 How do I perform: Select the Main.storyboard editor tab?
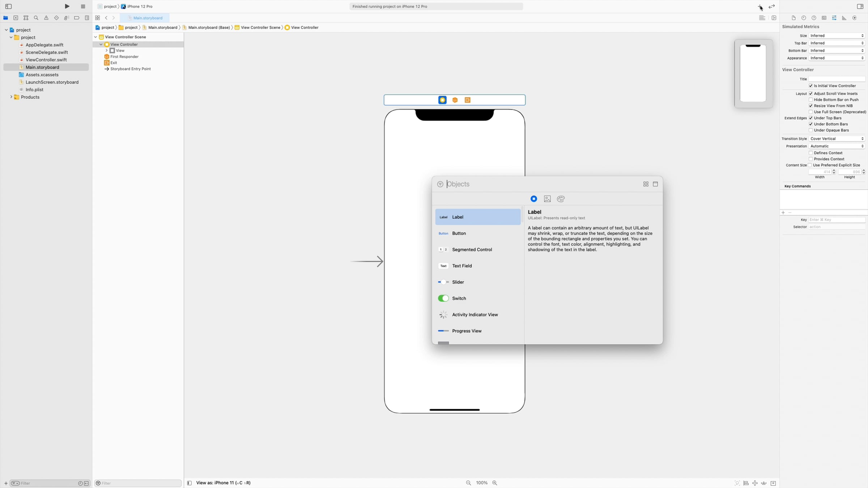(x=148, y=18)
